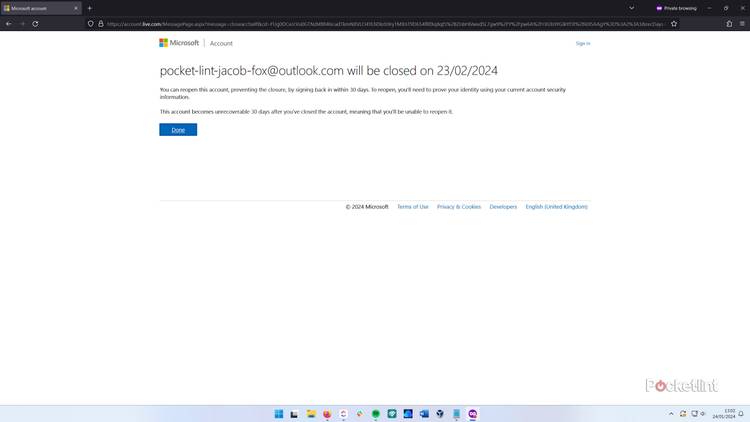Click the Private browsing indicator
Viewport: 750px width, 422px height.
click(676, 8)
